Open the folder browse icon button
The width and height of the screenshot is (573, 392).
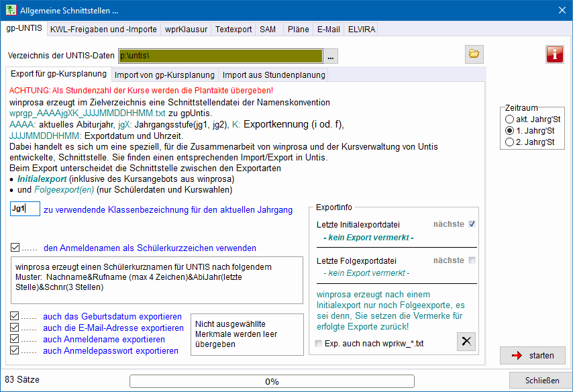[x=474, y=54]
